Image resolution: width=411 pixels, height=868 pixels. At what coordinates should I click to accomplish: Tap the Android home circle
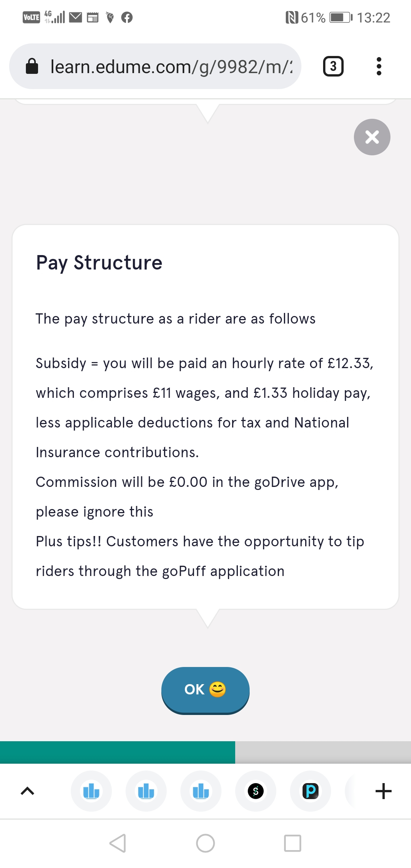coord(205,843)
